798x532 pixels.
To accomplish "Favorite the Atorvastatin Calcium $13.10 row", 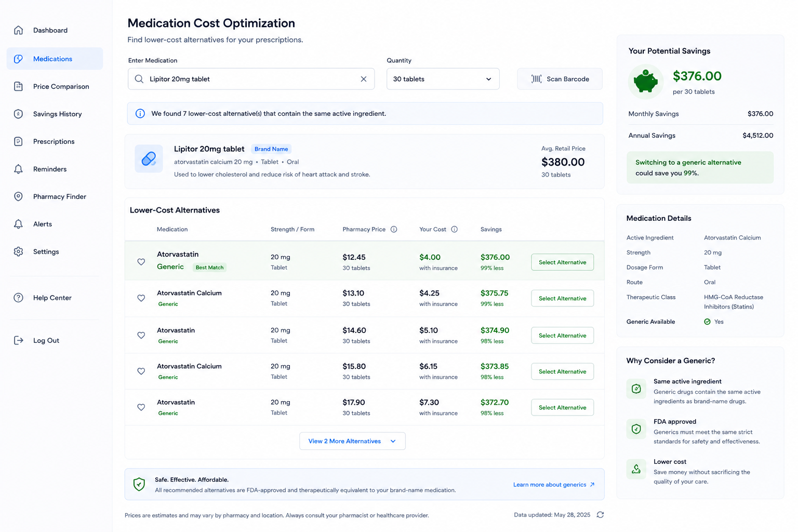I will click(x=141, y=298).
